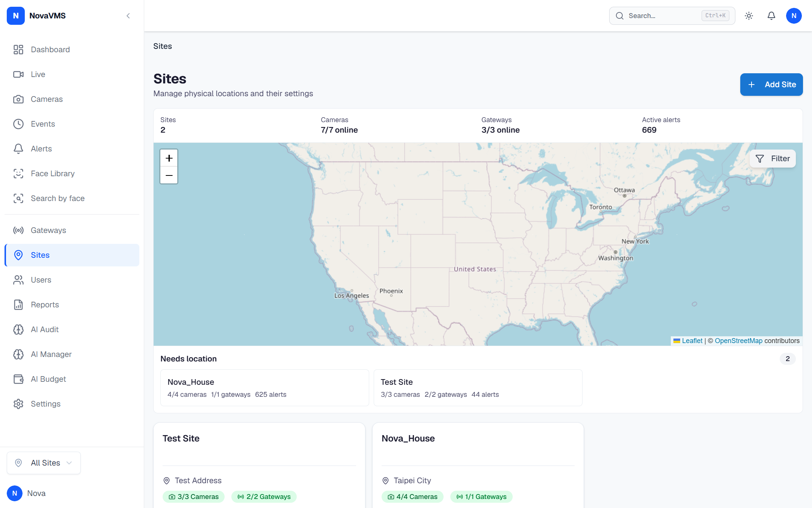Open the map Filter button
Screen dimensions: 812x508
click(x=773, y=159)
